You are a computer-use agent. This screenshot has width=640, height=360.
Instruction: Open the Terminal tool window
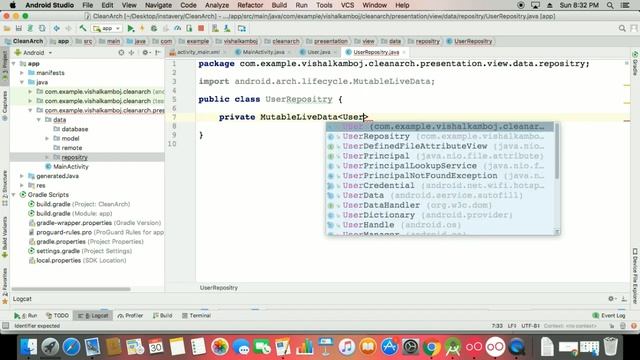pos(196,316)
